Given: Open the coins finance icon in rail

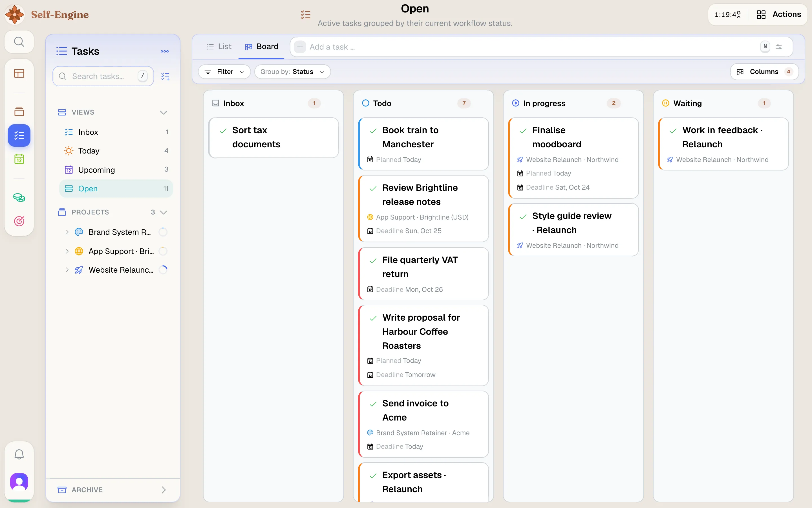Looking at the screenshot, I should [x=19, y=198].
